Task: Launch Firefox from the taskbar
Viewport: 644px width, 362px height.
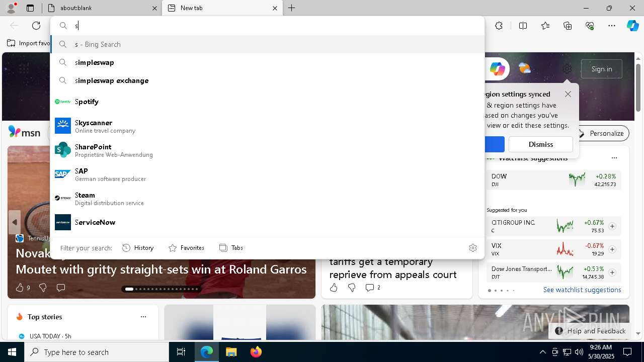Action: pyautogui.click(x=256, y=352)
